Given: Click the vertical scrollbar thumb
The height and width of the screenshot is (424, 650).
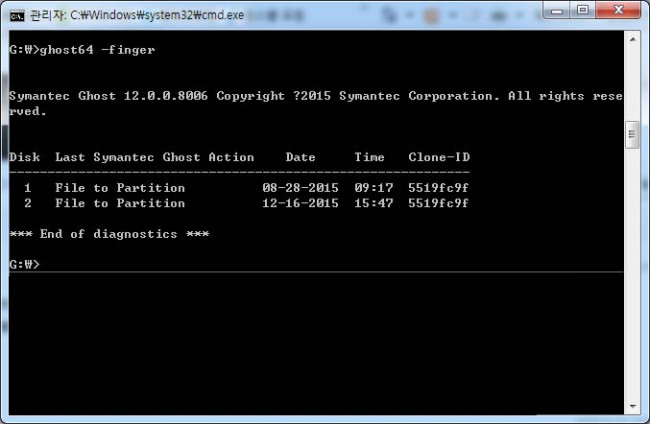Looking at the screenshot, I should [631, 133].
